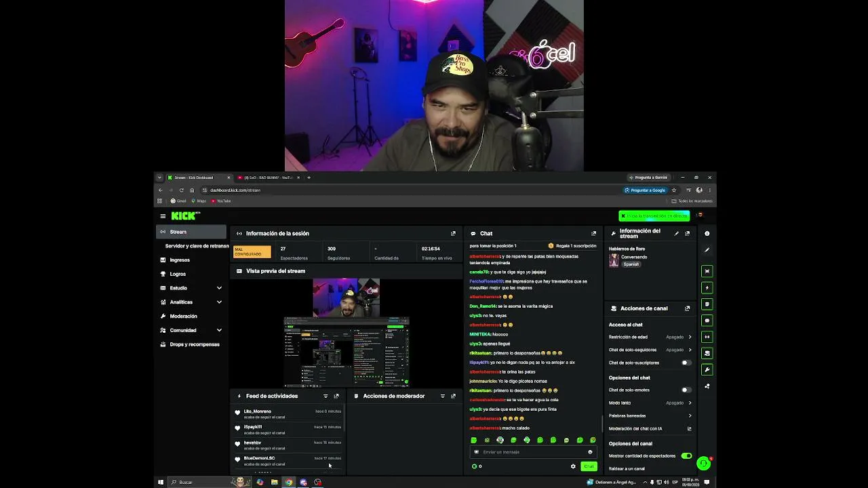
Task: Filter the Feed de actividades list
Action: click(325, 396)
